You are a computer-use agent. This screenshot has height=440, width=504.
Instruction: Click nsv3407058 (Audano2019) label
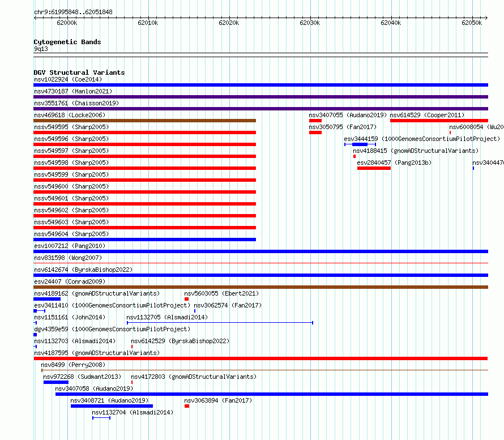94,388
